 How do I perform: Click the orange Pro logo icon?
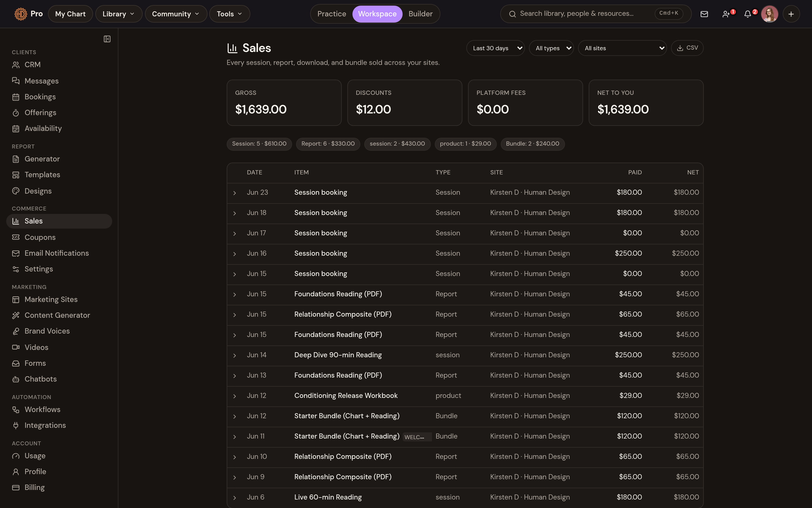click(21, 14)
